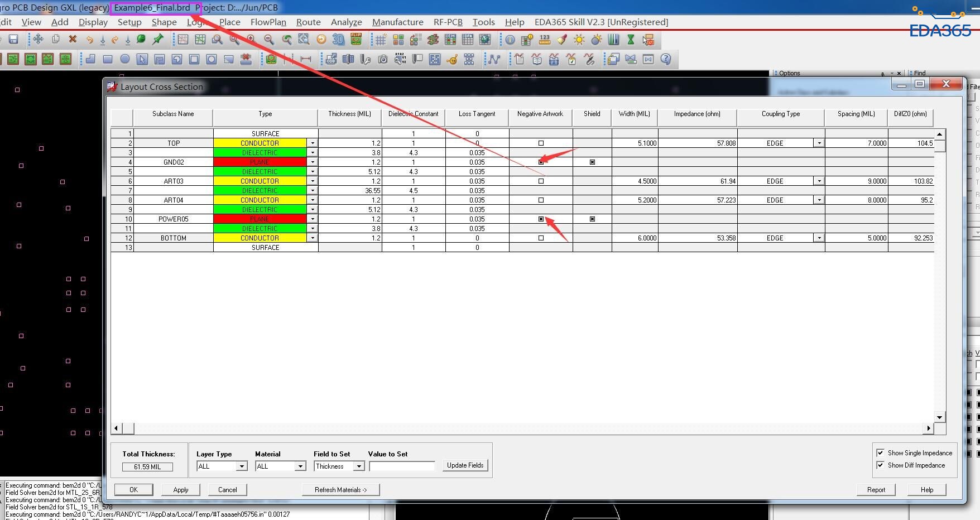Open Type dropdown for POWER05 layer

pyautogui.click(x=313, y=219)
